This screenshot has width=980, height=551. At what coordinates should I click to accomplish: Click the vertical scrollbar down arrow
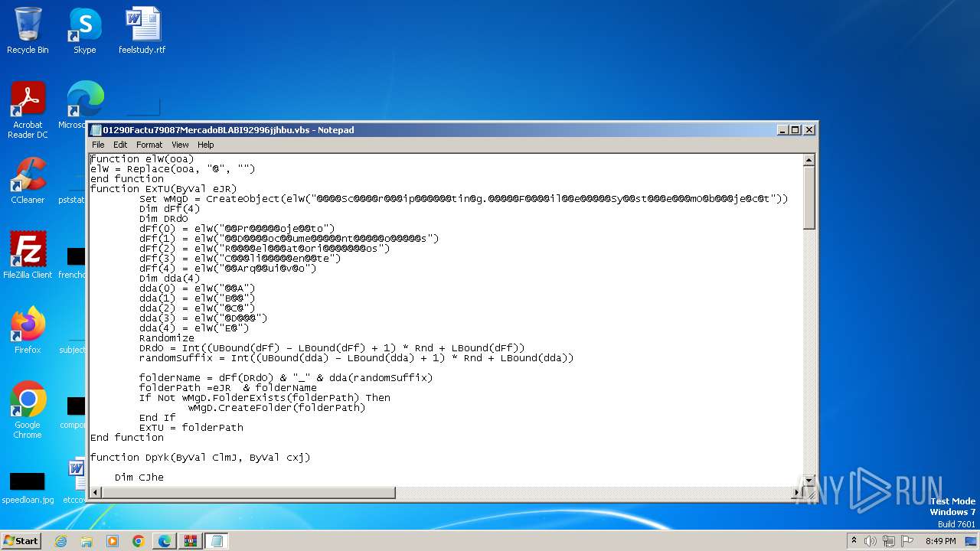pos(808,480)
